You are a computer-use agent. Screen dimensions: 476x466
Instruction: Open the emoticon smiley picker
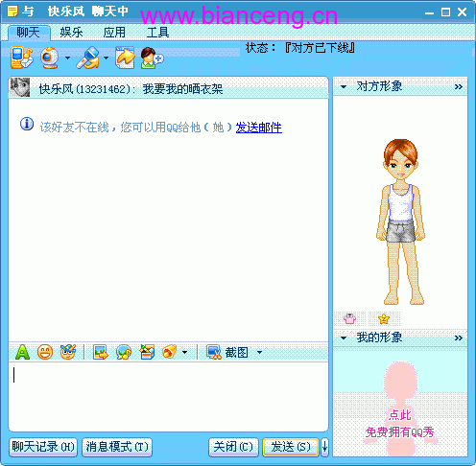pyautogui.click(x=45, y=352)
